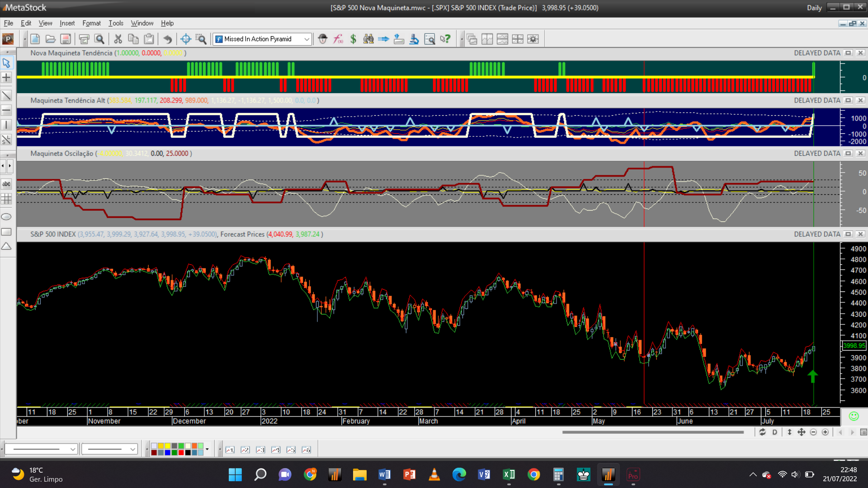Toggle the D daily periodicity button

pyautogui.click(x=775, y=432)
